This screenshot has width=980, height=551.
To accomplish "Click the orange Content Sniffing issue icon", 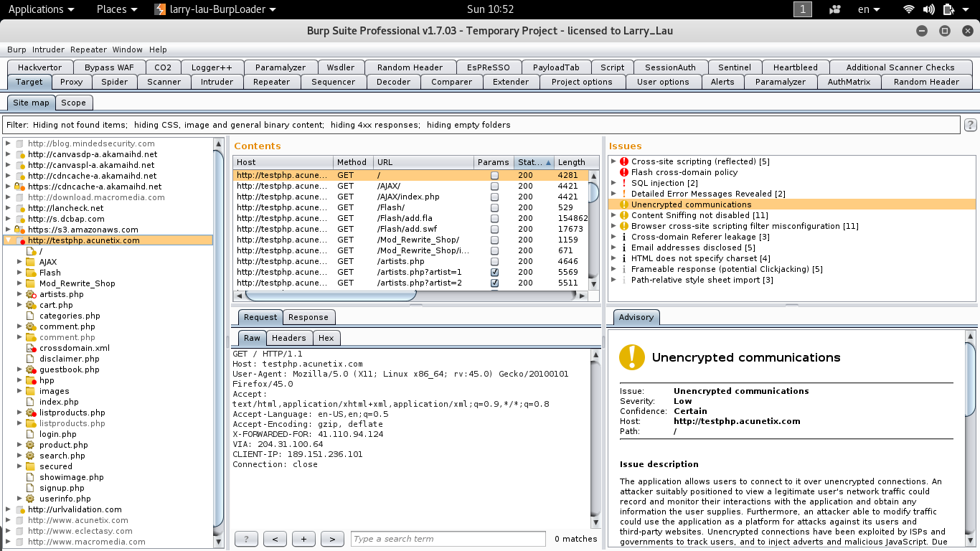I will pos(623,215).
